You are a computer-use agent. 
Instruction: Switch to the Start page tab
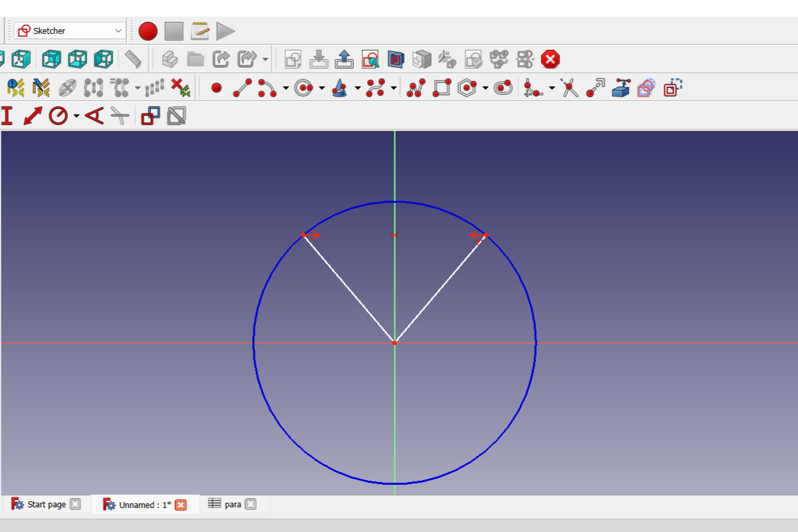[x=43, y=504]
